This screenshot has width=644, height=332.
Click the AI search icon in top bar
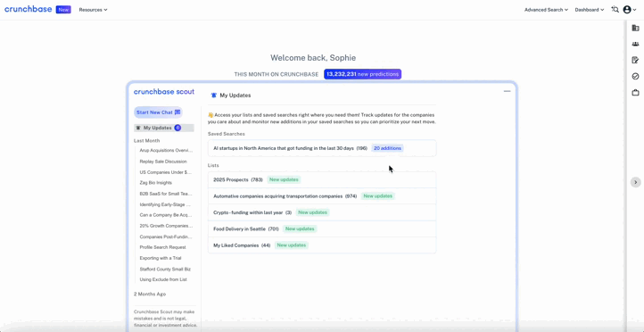tap(615, 10)
